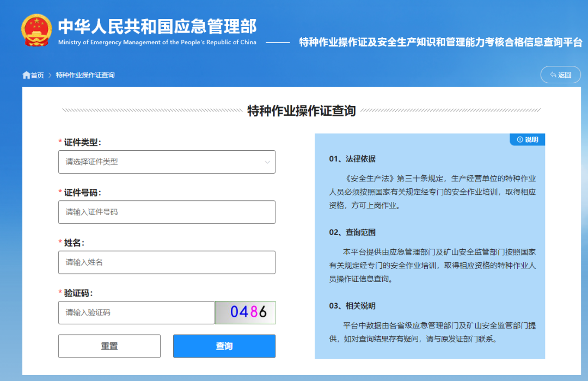Image resolution: width=588 pixels, height=381 pixels.
Task: Click the 返回 back button
Action: pos(561,75)
